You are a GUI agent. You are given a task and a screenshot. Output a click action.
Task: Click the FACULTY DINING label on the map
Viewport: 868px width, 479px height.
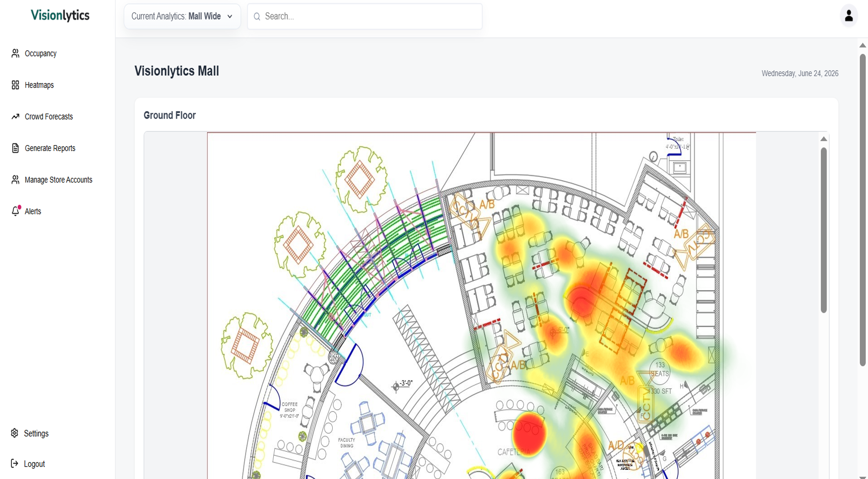[346, 443]
